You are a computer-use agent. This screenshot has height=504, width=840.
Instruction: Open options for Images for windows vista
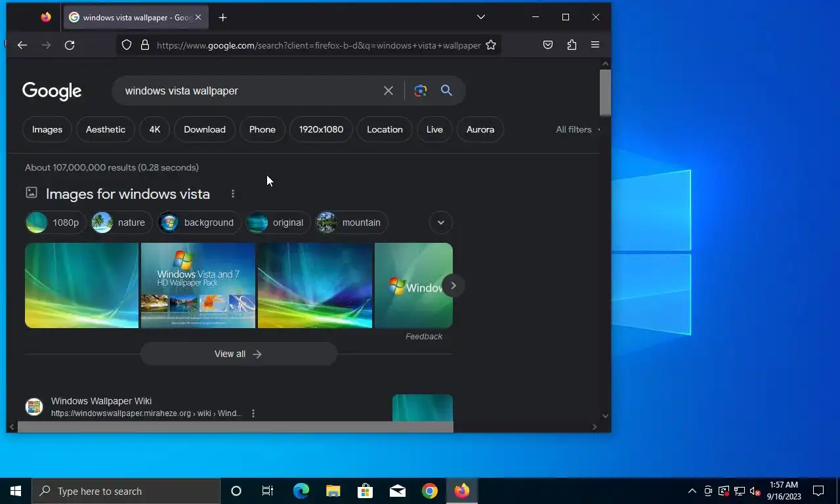point(233,194)
